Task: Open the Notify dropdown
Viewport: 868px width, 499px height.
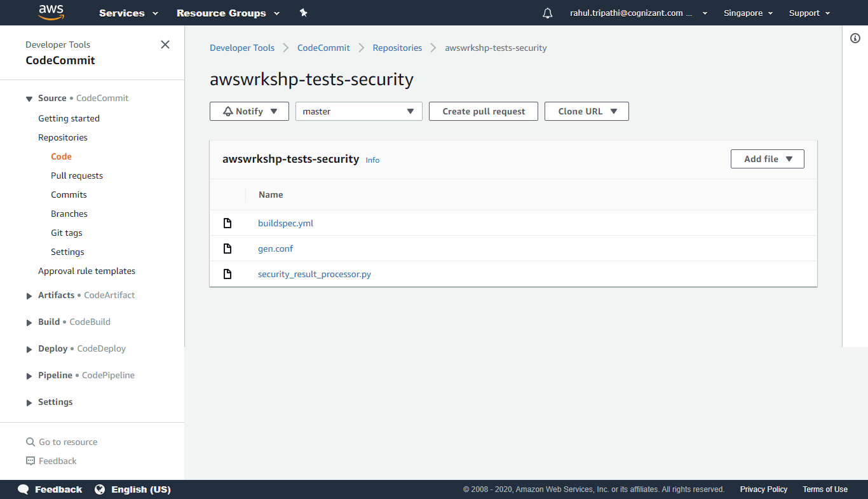Action: (x=249, y=111)
